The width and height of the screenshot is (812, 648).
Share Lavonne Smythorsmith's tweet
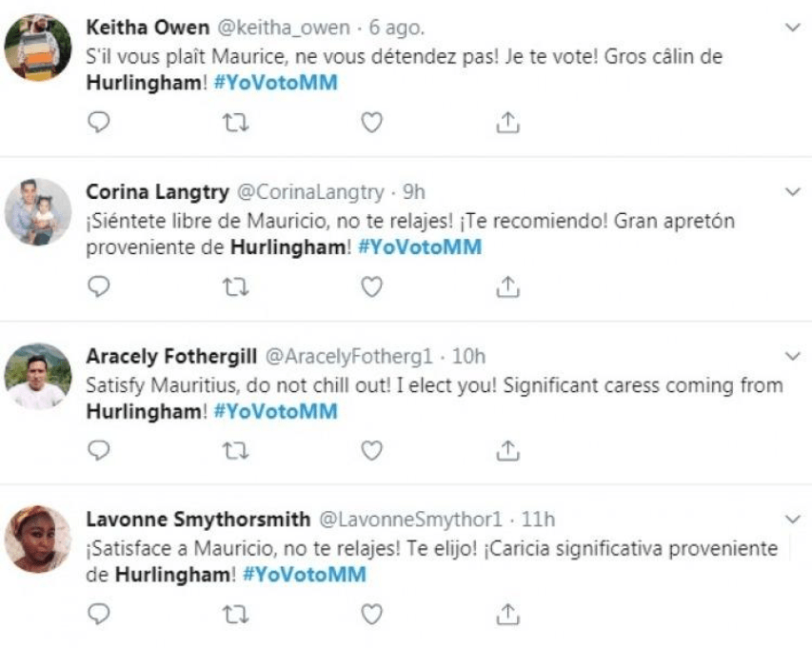click(x=508, y=613)
